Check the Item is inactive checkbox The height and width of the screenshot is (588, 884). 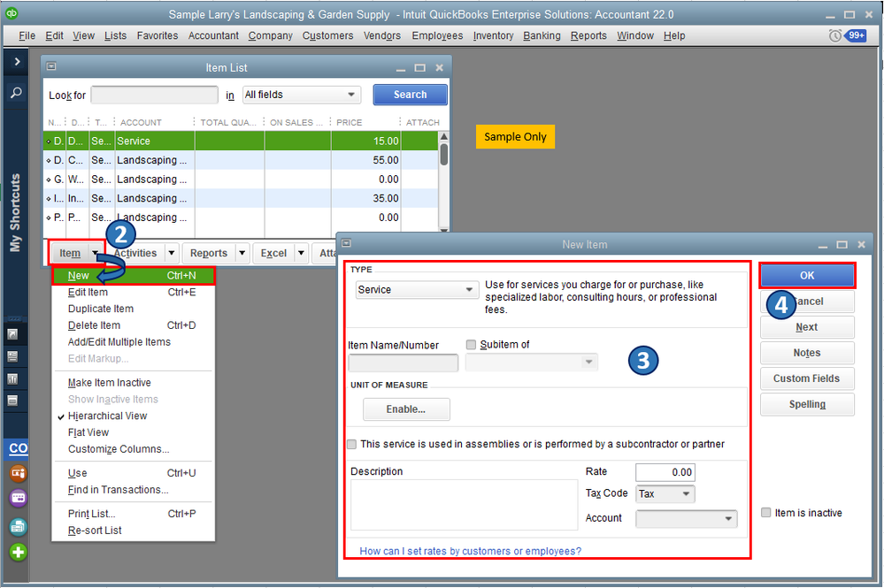click(766, 513)
